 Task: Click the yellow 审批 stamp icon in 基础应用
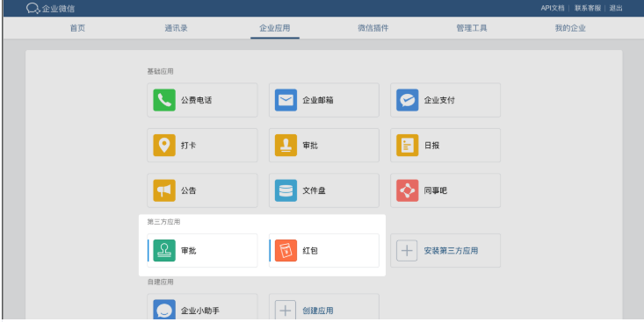[x=286, y=146]
